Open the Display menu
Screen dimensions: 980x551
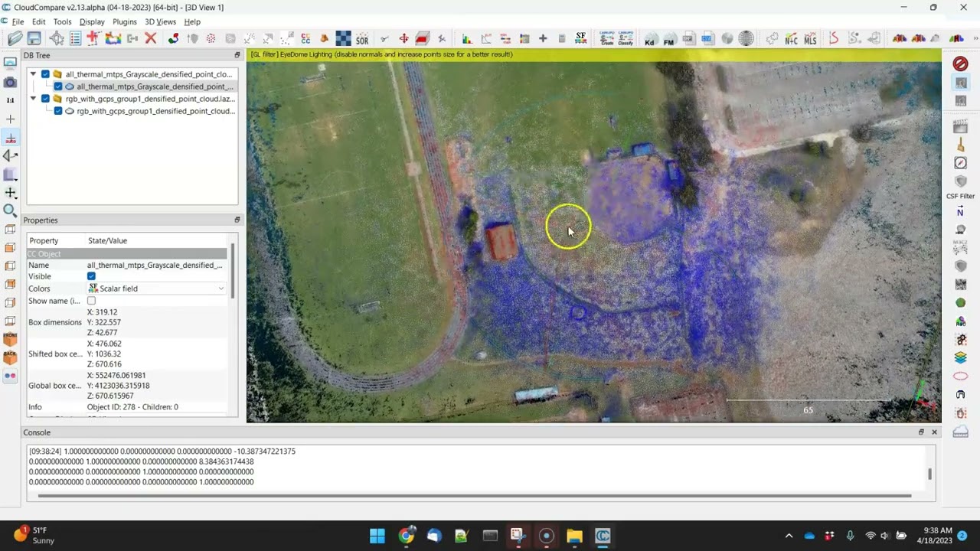point(92,21)
